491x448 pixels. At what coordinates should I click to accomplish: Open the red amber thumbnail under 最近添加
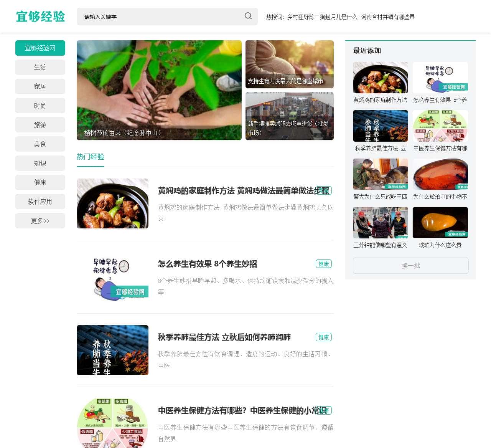click(x=440, y=174)
